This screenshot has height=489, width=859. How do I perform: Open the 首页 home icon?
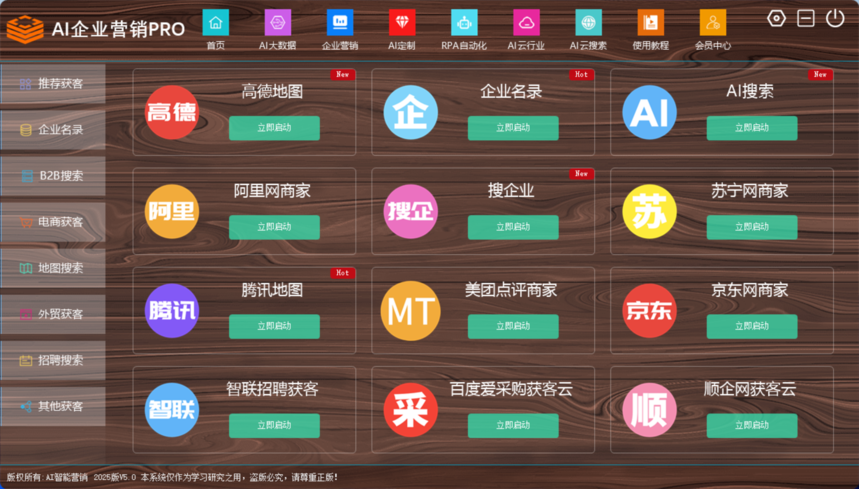click(x=216, y=22)
